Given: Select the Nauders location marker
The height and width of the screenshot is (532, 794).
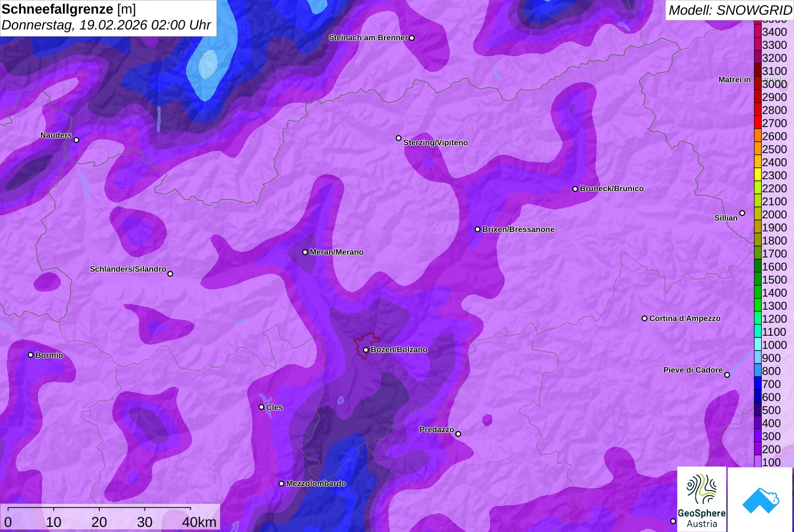Looking at the screenshot, I should 77,140.
